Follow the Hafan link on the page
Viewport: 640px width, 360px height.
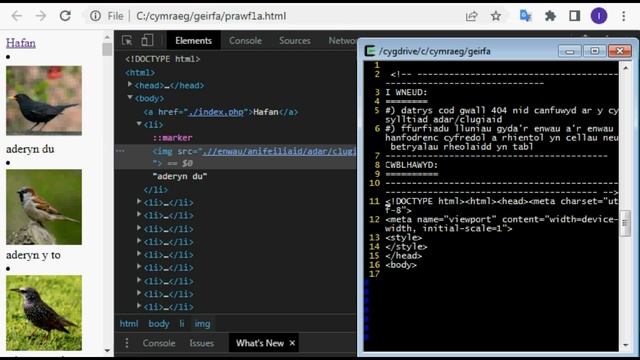(21, 43)
